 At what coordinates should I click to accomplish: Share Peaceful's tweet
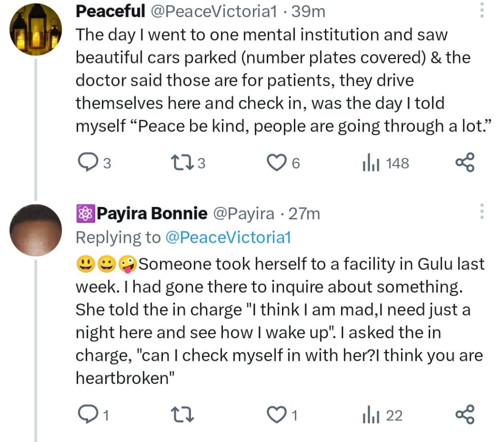coord(465,163)
